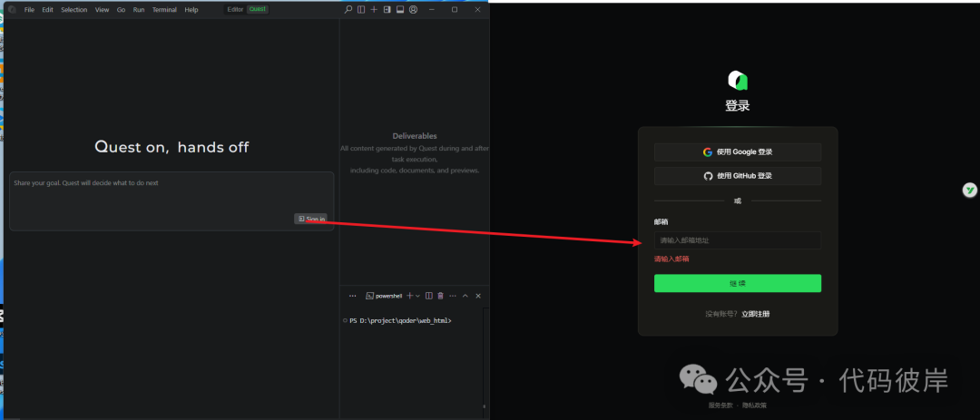Click the floating green extension badge icon

point(969,190)
